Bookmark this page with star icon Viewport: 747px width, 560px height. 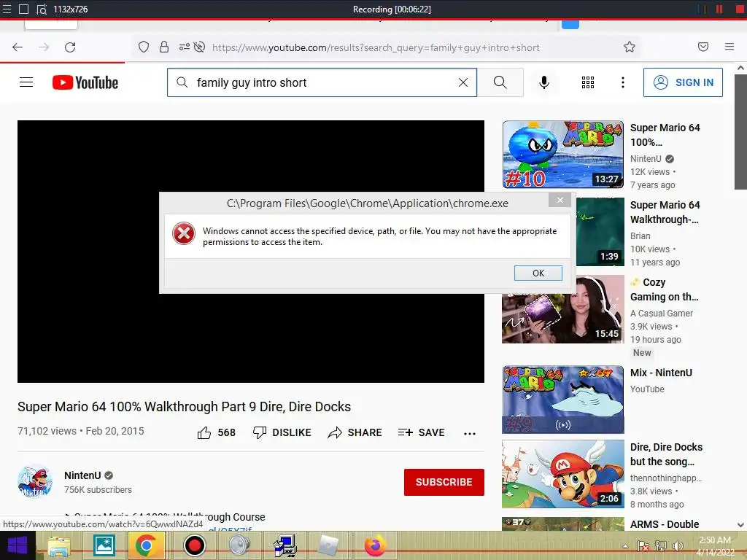pyautogui.click(x=630, y=47)
